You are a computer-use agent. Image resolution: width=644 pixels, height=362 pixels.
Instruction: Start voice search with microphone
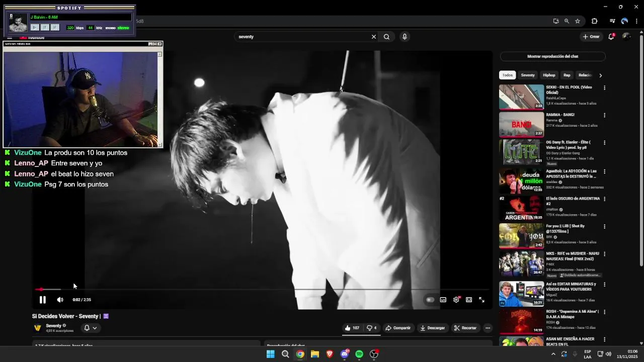[405, 37]
